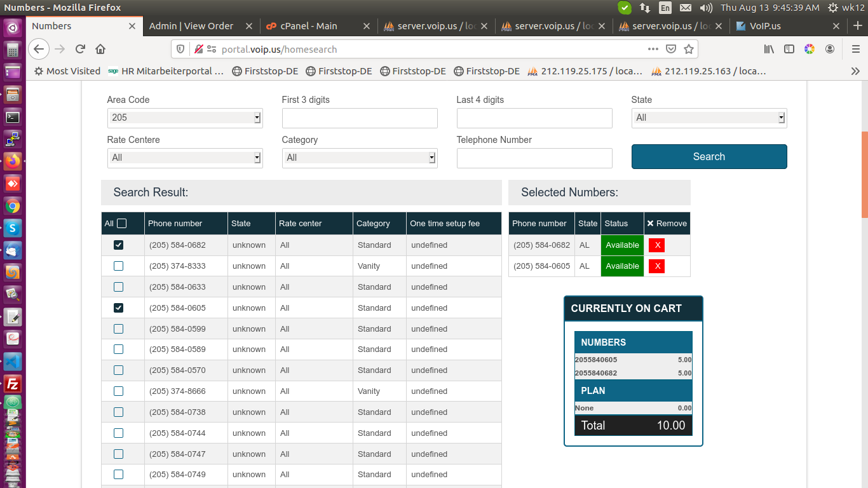Check the (205) 584-0738 checkbox
The width and height of the screenshot is (868, 488).
pos(118,412)
